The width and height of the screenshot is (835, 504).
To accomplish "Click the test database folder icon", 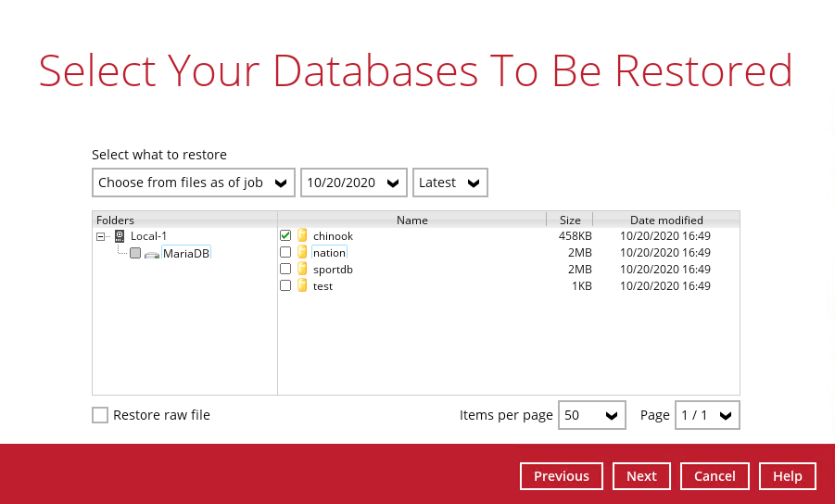I will [302, 286].
